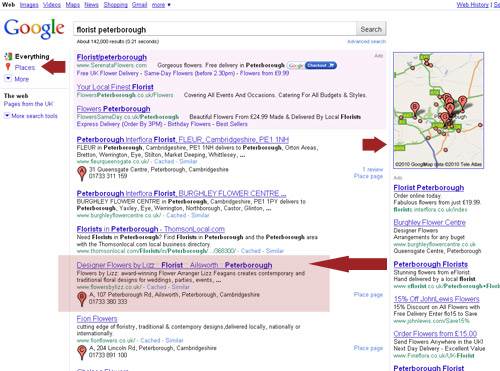500x371 pixels.
Task: Open Web History link
Action: point(472,5)
